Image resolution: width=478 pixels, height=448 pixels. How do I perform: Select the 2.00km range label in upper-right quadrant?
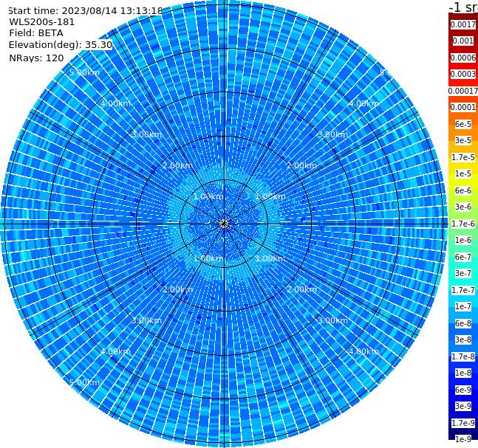coord(302,165)
